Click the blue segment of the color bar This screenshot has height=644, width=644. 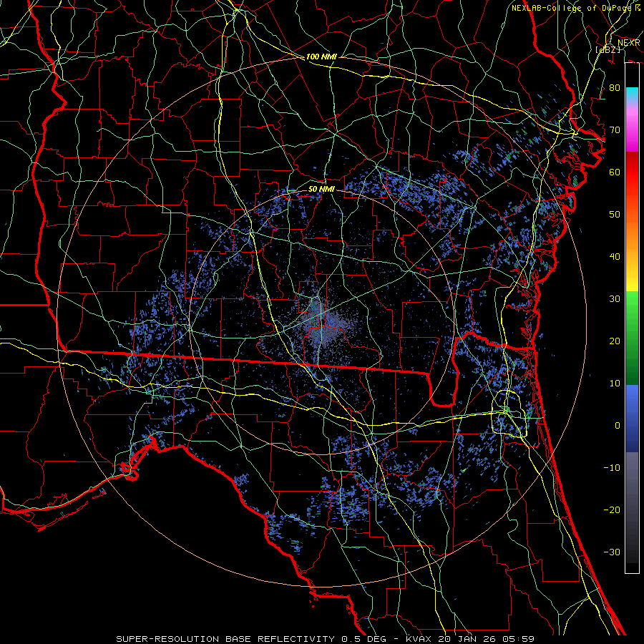pyautogui.click(x=632, y=419)
